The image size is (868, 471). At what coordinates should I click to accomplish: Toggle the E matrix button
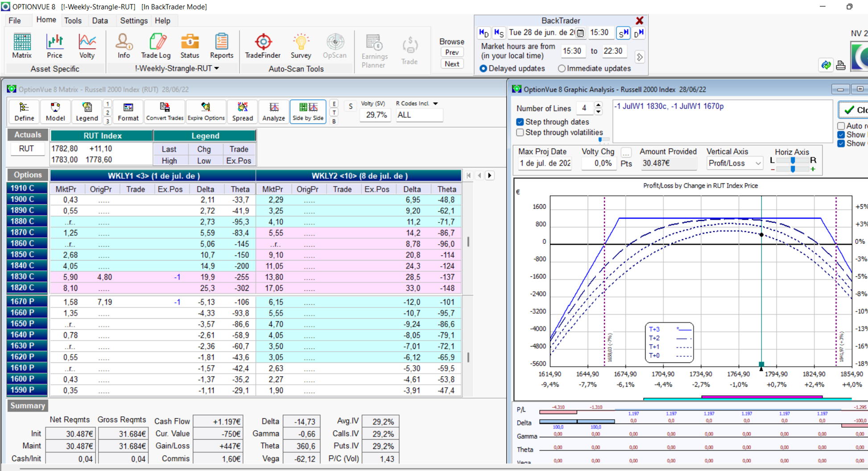(x=334, y=104)
